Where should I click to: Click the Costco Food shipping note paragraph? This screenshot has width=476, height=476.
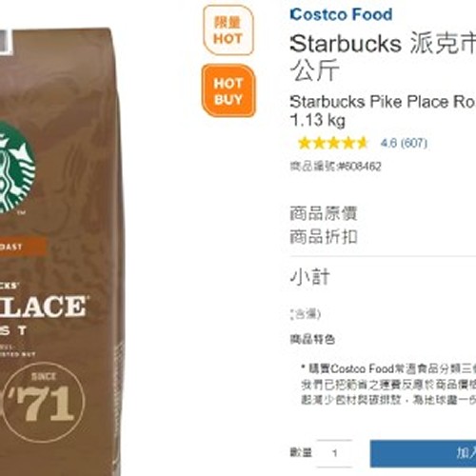pos(388,385)
